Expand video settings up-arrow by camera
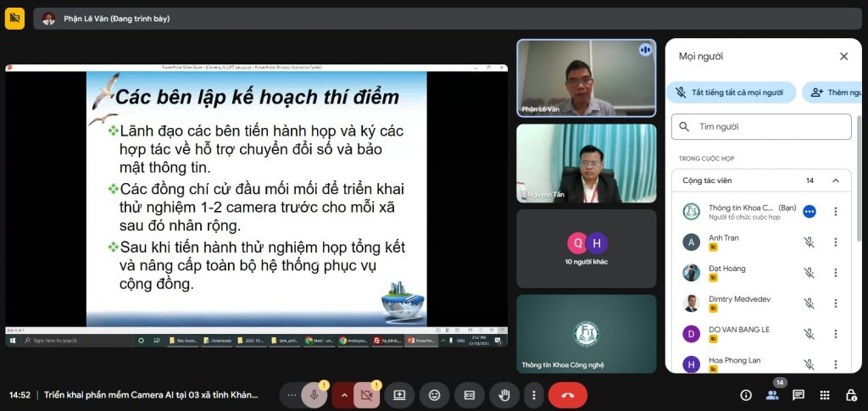 pos(343,395)
